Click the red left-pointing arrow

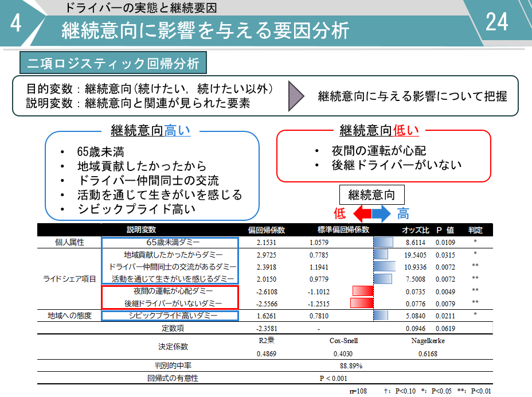tap(361, 215)
